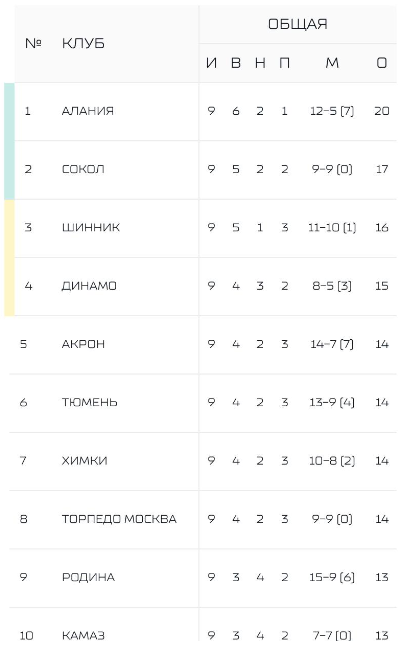The width and height of the screenshot is (408, 652).
Task: Click the ОБЩАЯ table header
Action: tap(297, 24)
